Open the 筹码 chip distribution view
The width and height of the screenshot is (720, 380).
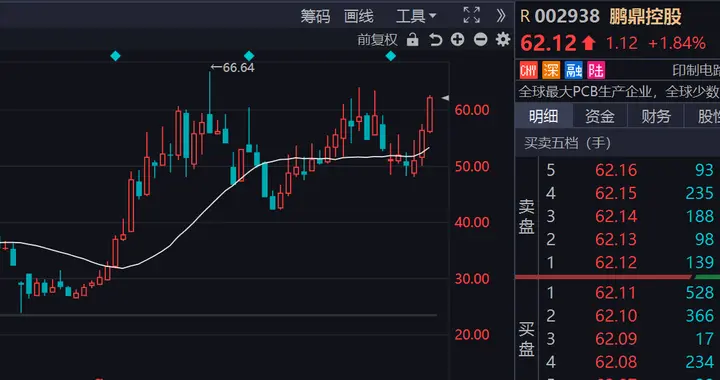point(315,17)
